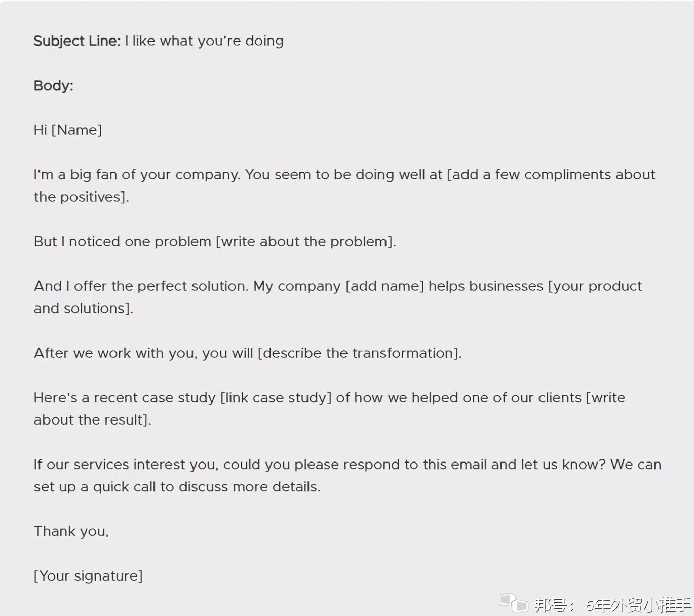Select the [add name] company placeholder
This screenshot has width=694, height=616.
coord(384,286)
